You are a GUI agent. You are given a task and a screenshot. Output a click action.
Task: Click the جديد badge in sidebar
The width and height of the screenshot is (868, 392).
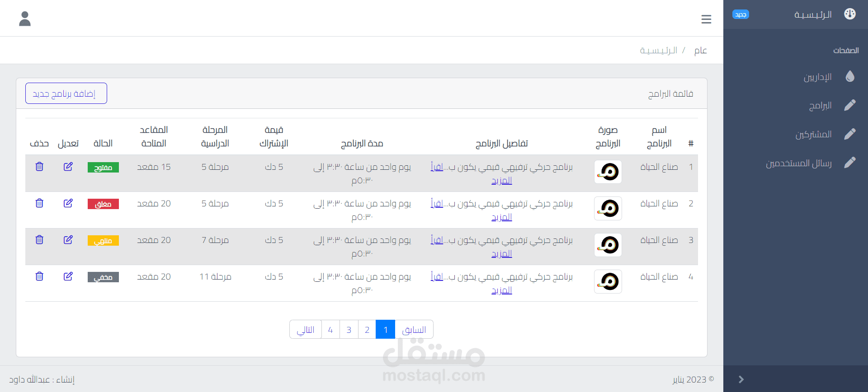point(741,14)
